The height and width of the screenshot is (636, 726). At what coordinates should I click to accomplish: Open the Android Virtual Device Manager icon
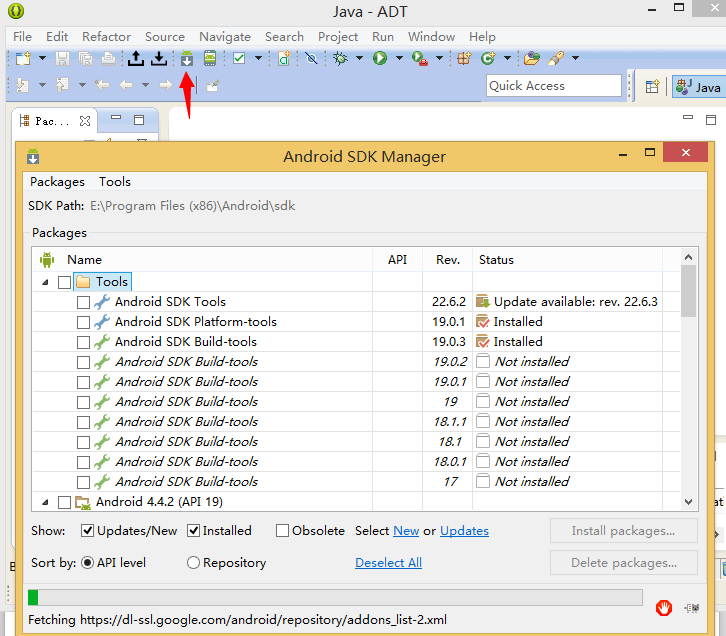coord(210,58)
